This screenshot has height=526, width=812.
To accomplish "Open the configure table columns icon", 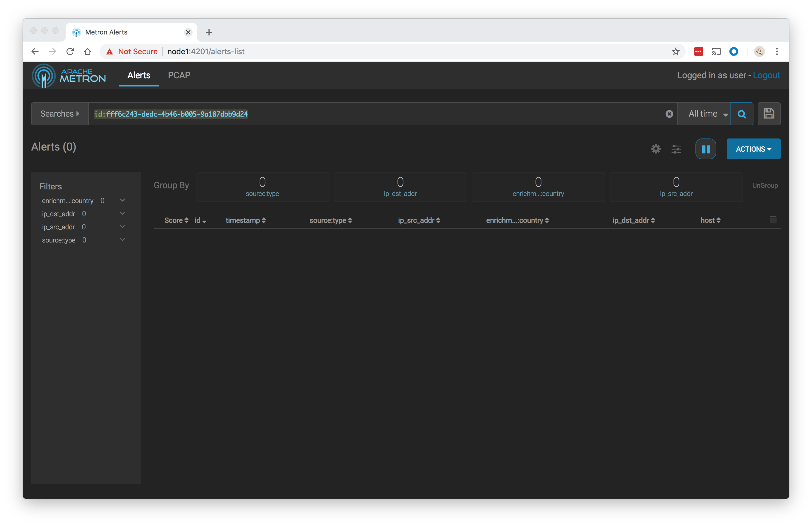I will click(x=676, y=149).
